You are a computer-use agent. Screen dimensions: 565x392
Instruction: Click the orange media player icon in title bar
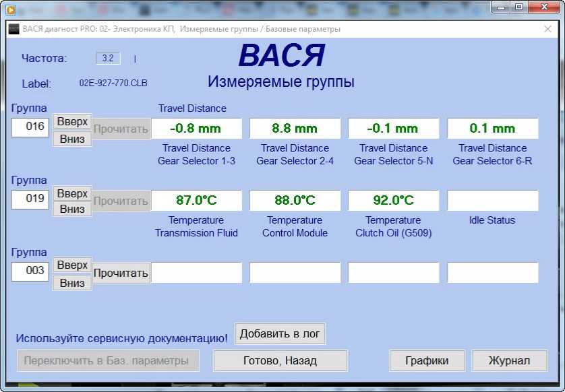11,9
